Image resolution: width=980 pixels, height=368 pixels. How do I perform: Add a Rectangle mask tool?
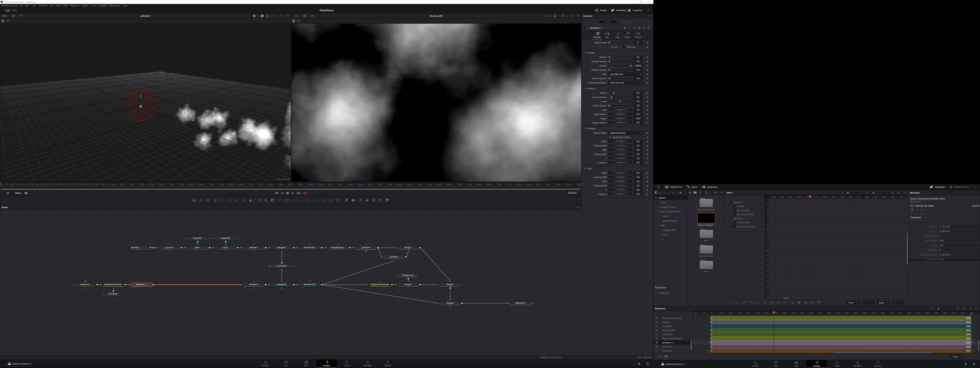295,200
